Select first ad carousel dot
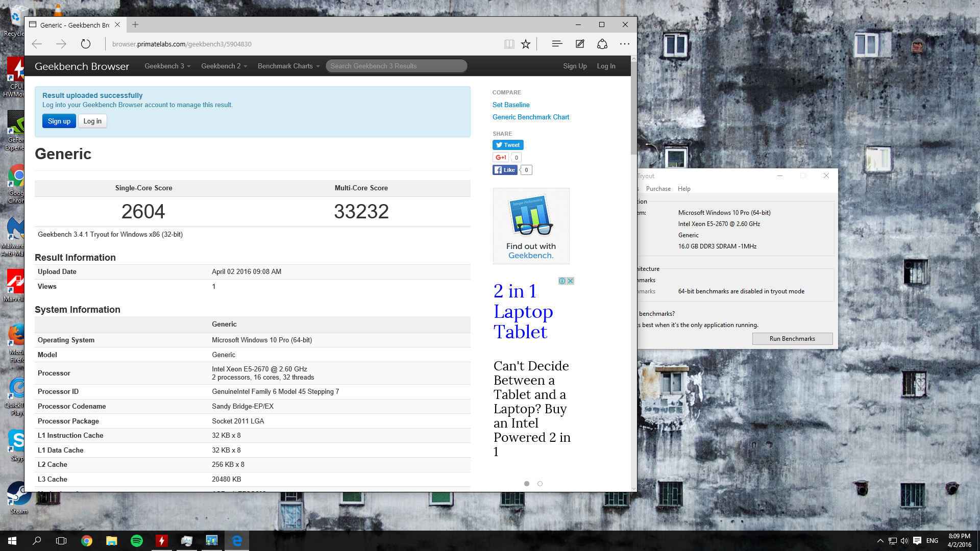The height and width of the screenshot is (551, 980). (527, 484)
